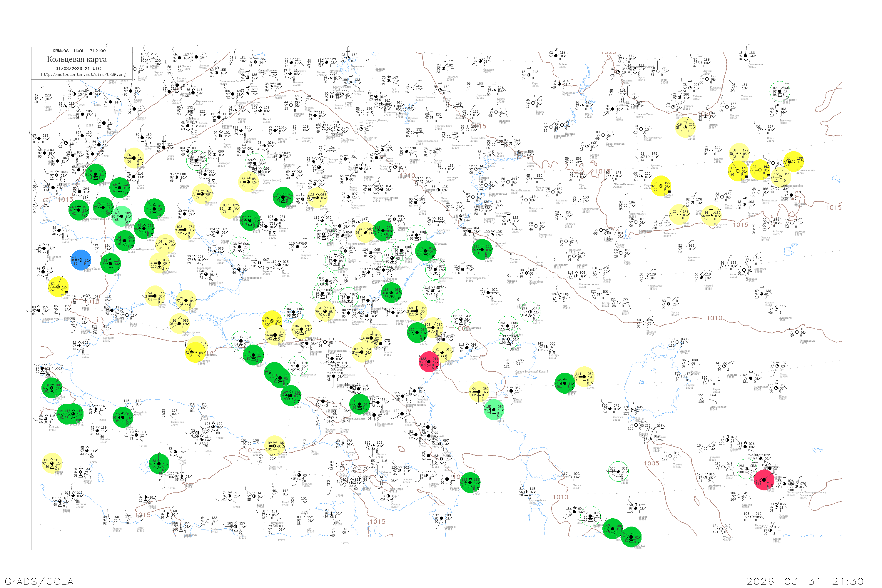Click the red station circle near Лиман 34887

pos(429,362)
